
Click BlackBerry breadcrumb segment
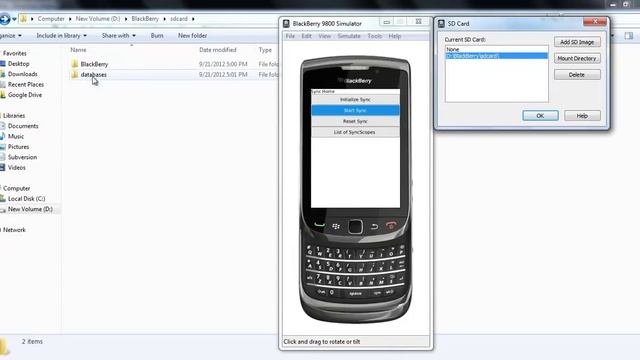click(145, 19)
